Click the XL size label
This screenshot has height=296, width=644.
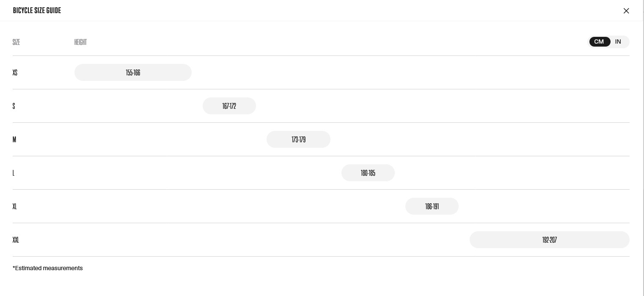tap(15, 206)
